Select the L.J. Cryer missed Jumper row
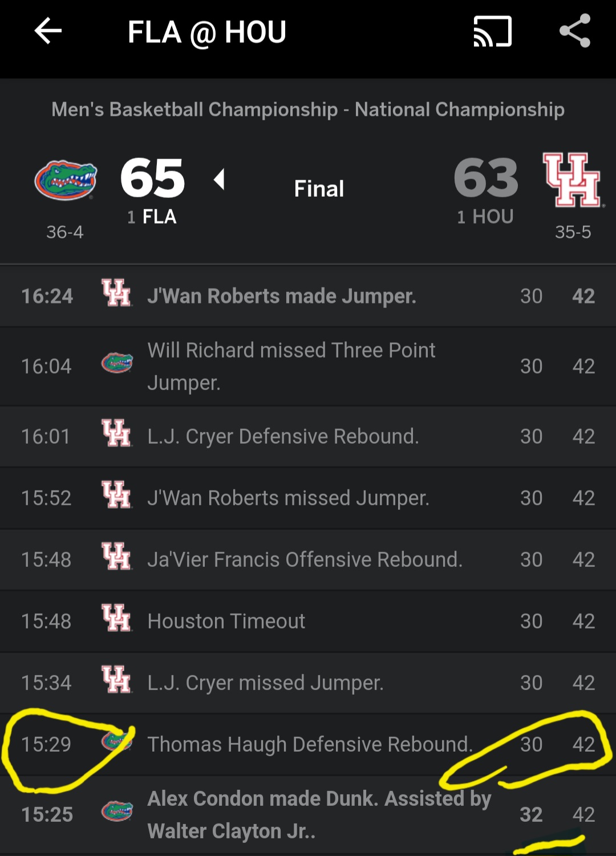This screenshot has width=616, height=856. 308,683
